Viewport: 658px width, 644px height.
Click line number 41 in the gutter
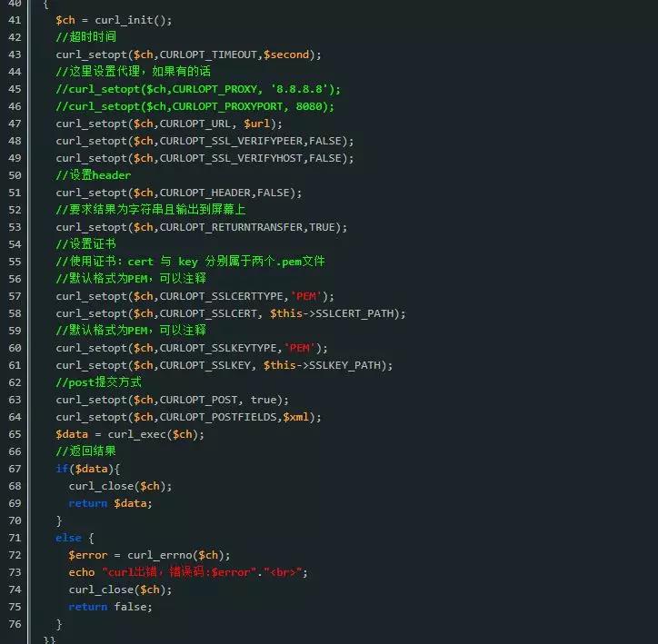click(15, 20)
